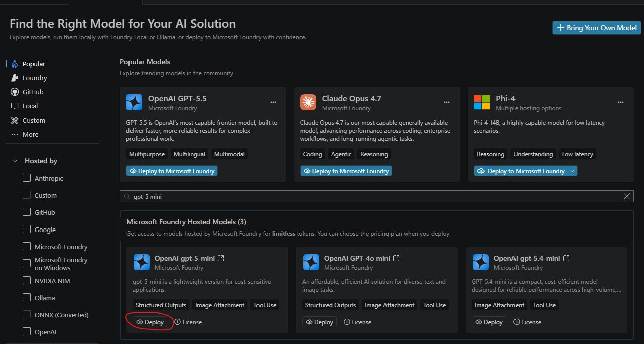
Task: Click the Coding tag on Claude Opus 4.7
Action: pos(312,154)
